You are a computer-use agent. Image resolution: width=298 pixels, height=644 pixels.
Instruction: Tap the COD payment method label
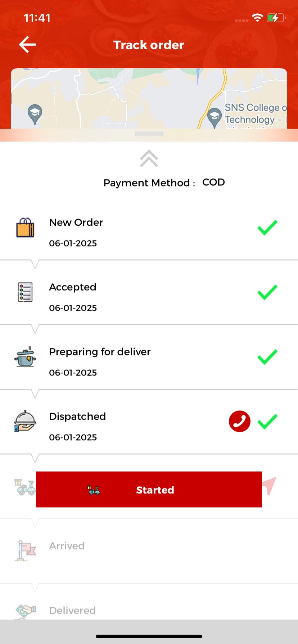pos(213,182)
